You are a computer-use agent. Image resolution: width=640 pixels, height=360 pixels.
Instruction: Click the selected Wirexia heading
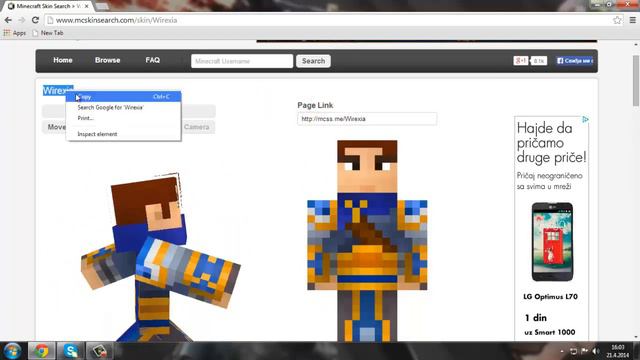[x=58, y=91]
